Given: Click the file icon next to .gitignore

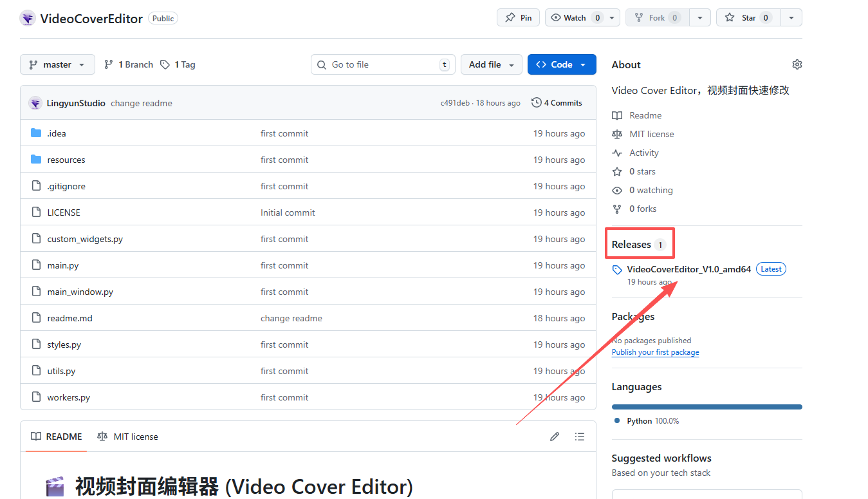Looking at the screenshot, I should [x=36, y=186].
